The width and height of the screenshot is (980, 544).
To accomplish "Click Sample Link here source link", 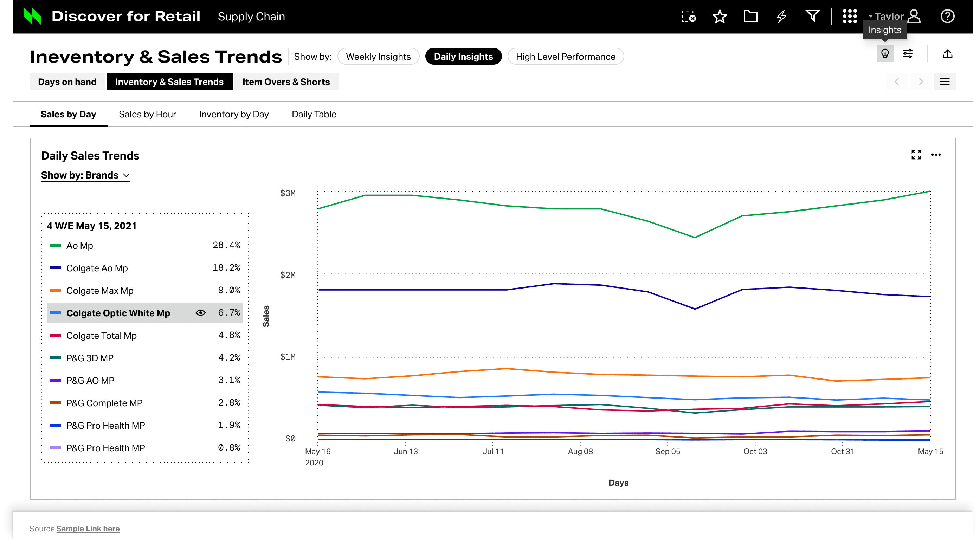I will (x=88, y=529).
